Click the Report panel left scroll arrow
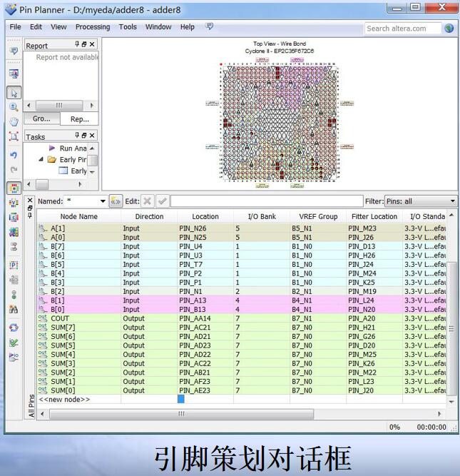 [x=29, y=106]
